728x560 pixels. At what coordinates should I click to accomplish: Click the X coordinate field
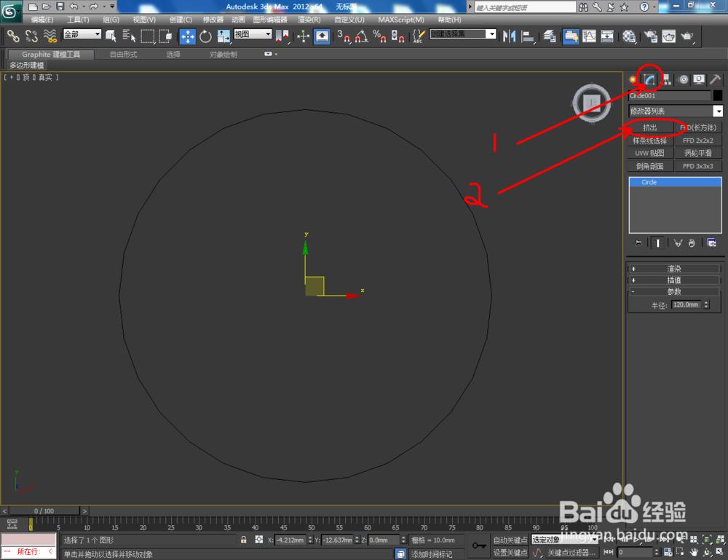291,540
